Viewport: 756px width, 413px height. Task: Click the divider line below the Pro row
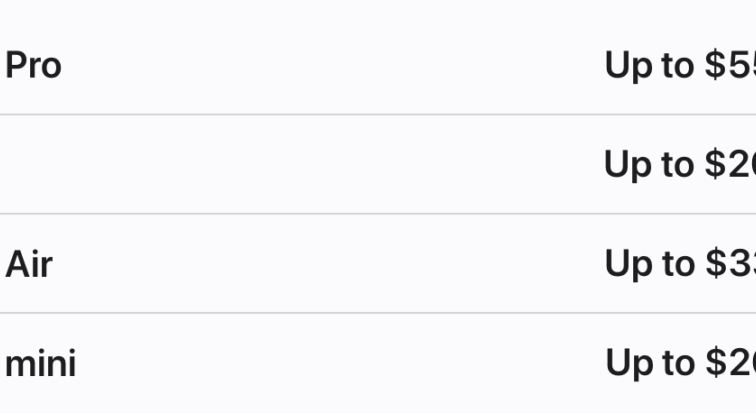[x=378, y=115]
